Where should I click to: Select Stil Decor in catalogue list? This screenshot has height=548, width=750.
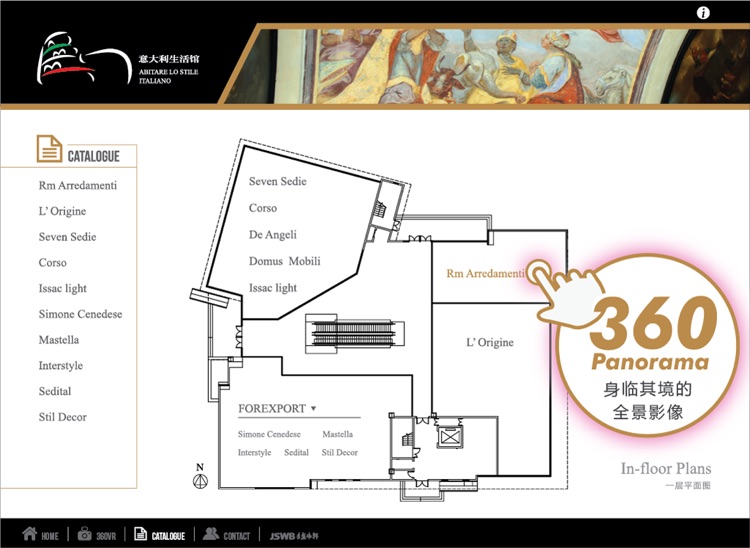click(63, 417)
